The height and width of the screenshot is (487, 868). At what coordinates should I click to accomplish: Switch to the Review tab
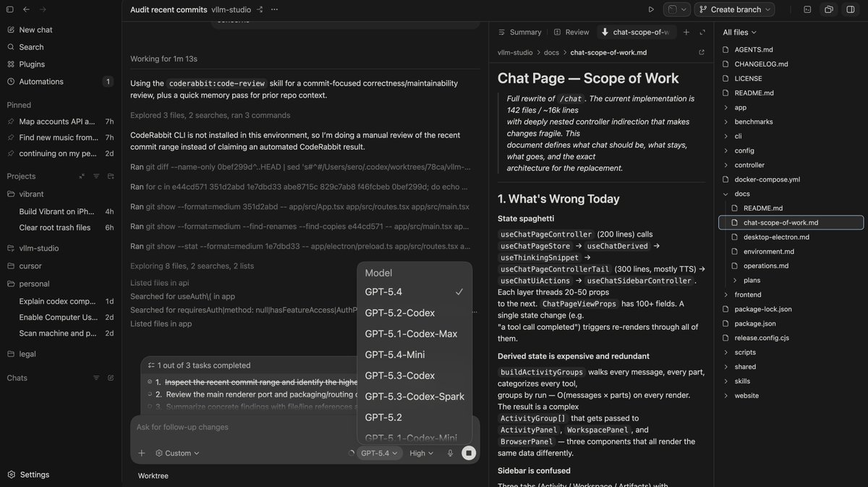click(x=571, y=32)
